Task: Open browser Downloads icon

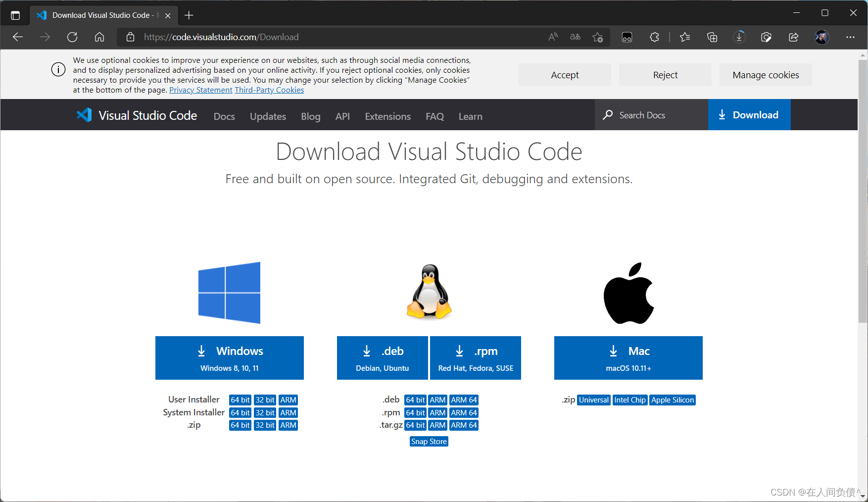Action: pyautogui.click(x=739, y=37)
